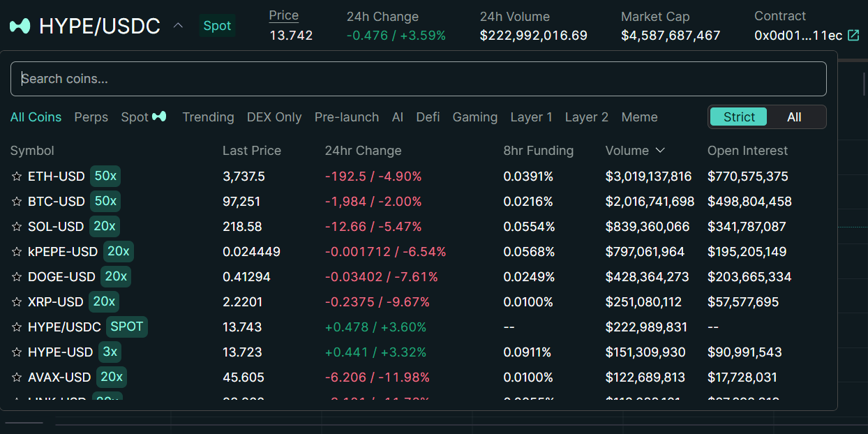This screenshot has width=868, height=434.
Task: Click the star beside AVAX-USD
Action: pyautogui.click(x=15, y=377)
